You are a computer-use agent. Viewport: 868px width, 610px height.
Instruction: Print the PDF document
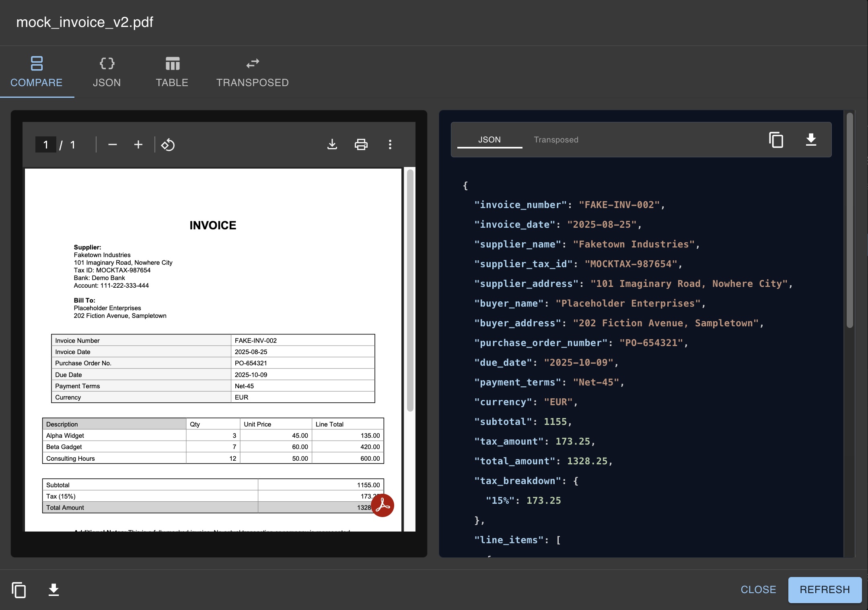pos(361,144)
